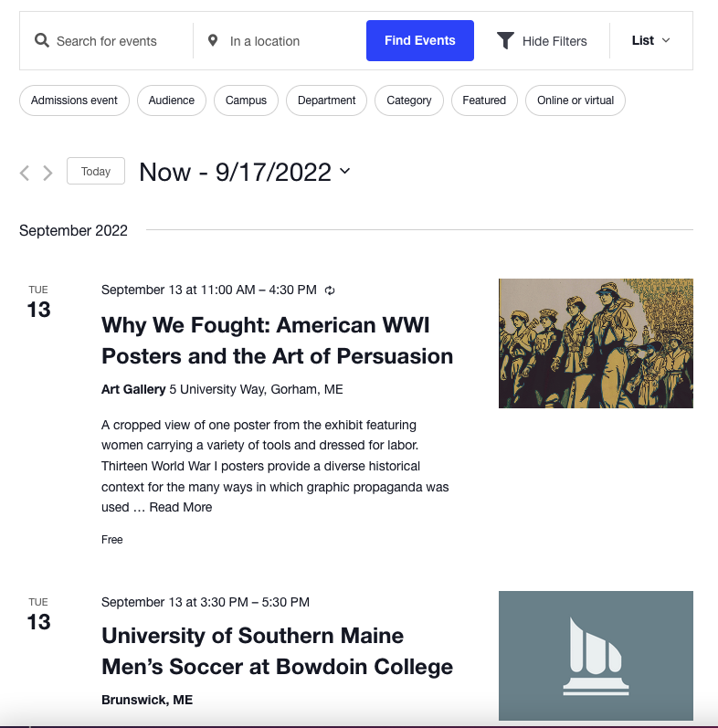This screenshot has height=728, width=718.
Task: Click the recurring event icon
Action: point(330,290)
